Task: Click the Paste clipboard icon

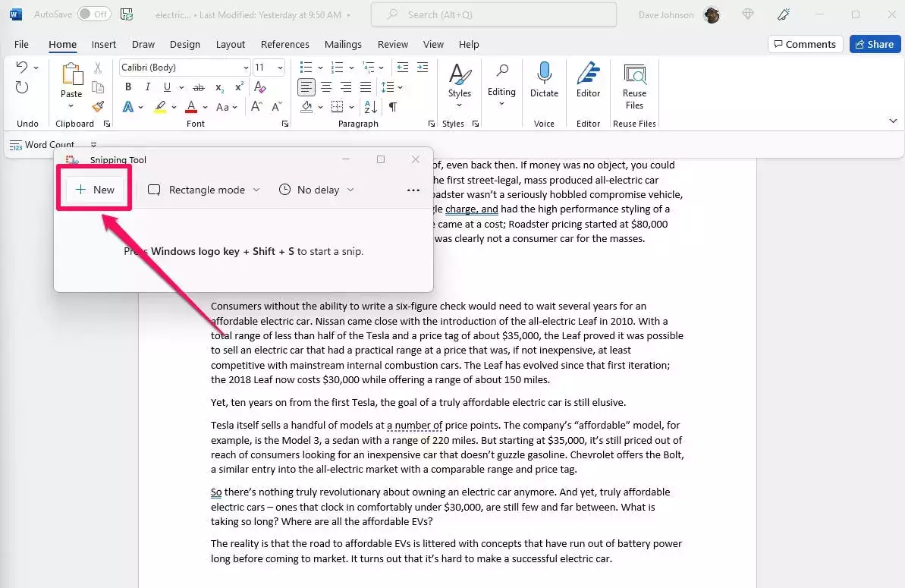Action: [x=71, y=74]
